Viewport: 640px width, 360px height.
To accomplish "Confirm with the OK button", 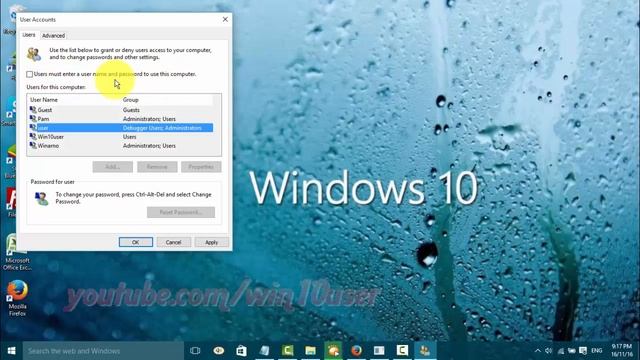I will (136, 242).
